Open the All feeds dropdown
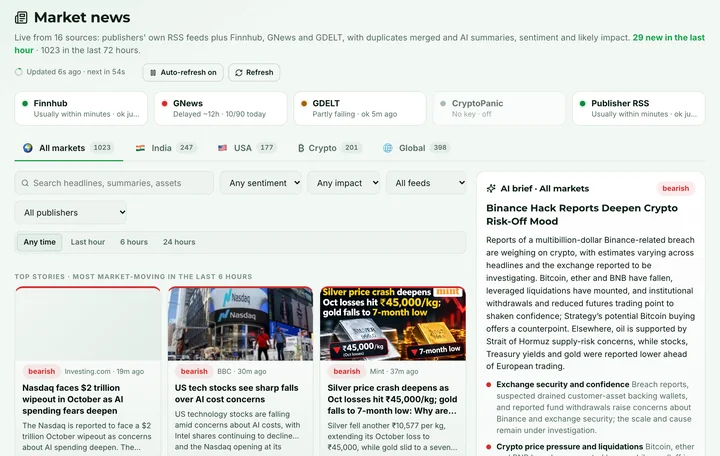The image size is (720, 456). [427, 183]
